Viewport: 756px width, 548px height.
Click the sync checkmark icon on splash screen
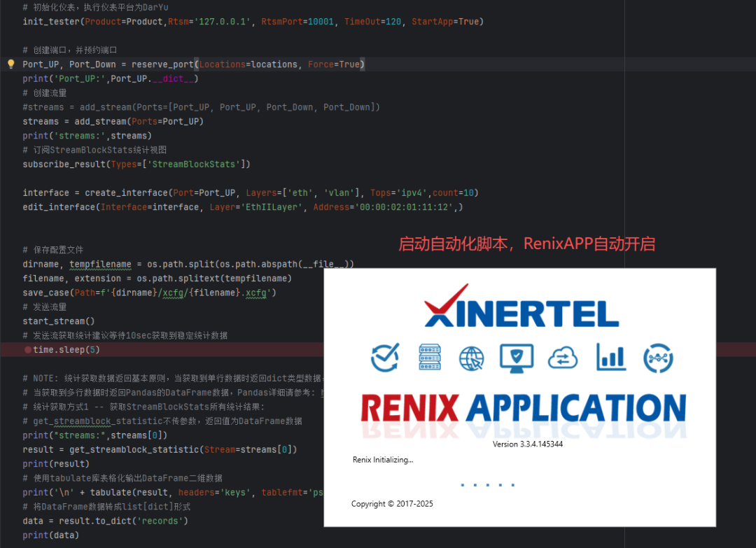point(384,358)
